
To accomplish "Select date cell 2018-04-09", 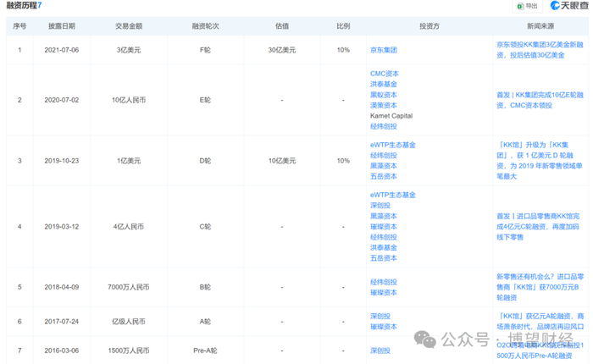I will [x=62, y=287].
